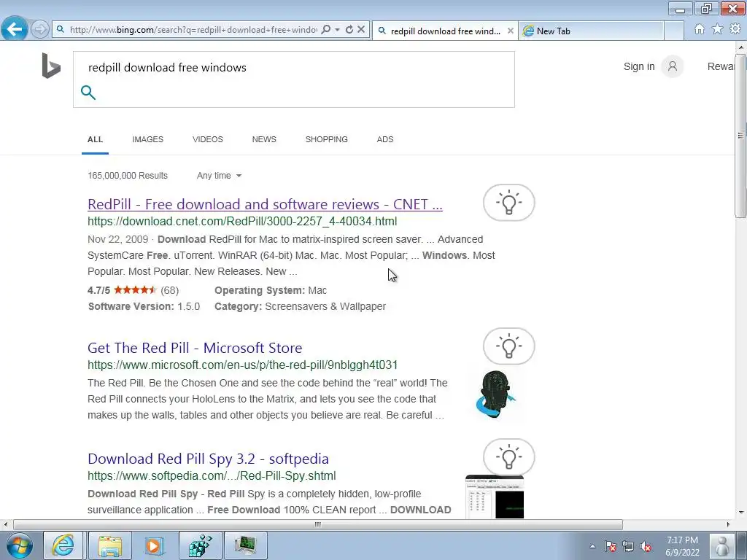Click the vertical scrollbar down arrow
747x560 pixels.
(741, 513)
